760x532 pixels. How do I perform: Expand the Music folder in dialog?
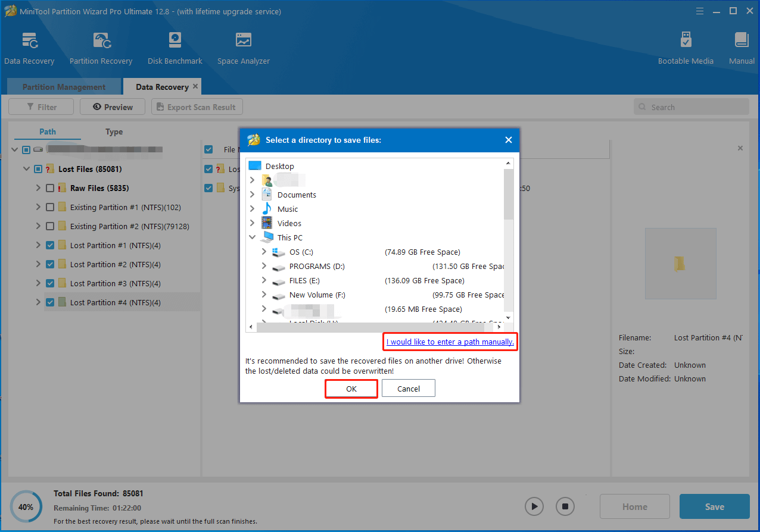pos(253,209)
